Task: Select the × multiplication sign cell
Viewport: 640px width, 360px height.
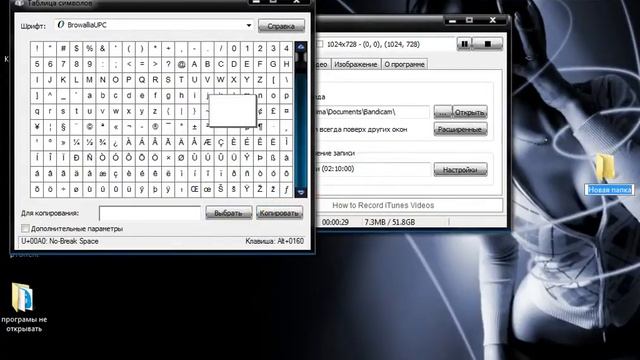Action: click(x=168, y=158)
